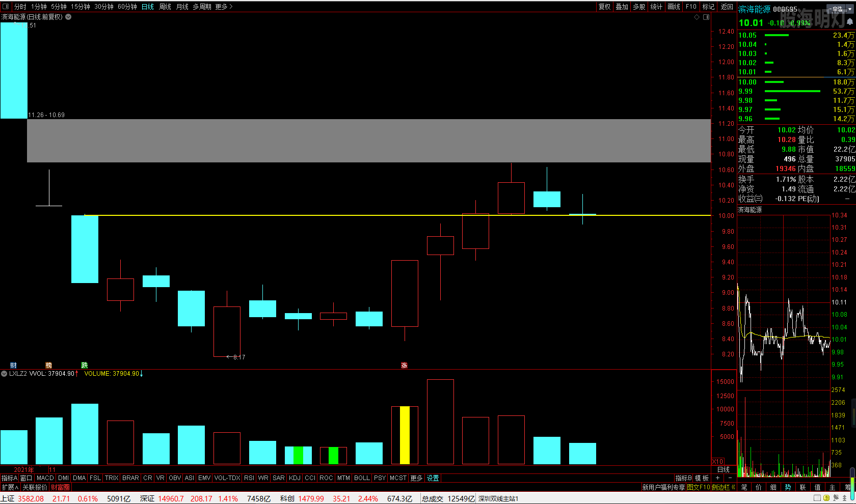
Task: Switch to 分时 timeframe
Action: pyautogui.click(x=20, y=7)
